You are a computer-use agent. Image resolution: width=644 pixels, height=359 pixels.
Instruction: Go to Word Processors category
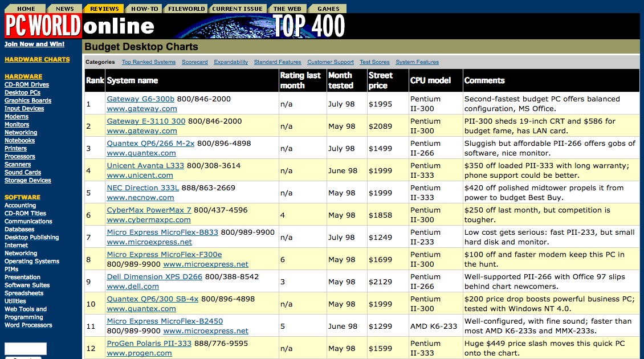click(x=28, y=325)
